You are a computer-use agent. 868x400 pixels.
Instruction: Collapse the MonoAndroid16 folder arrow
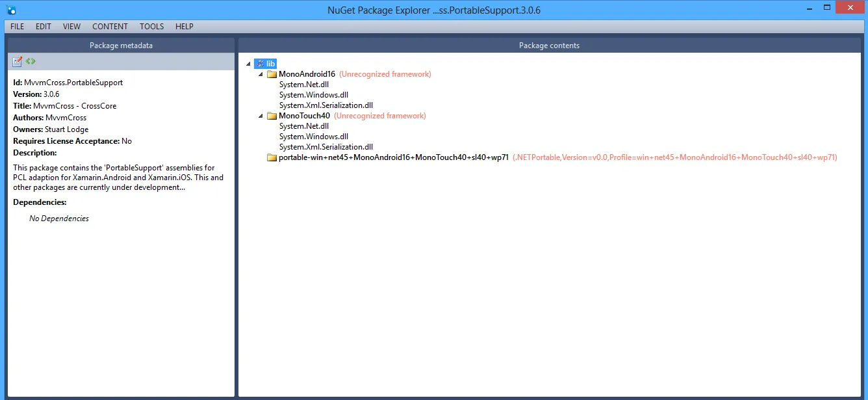pyautogui.click(x=261, y=74)
